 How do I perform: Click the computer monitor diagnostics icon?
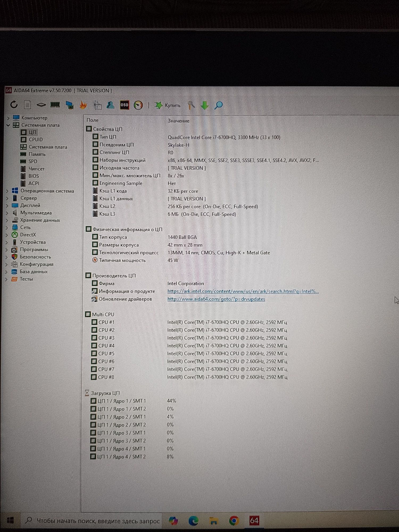(70, 105)
